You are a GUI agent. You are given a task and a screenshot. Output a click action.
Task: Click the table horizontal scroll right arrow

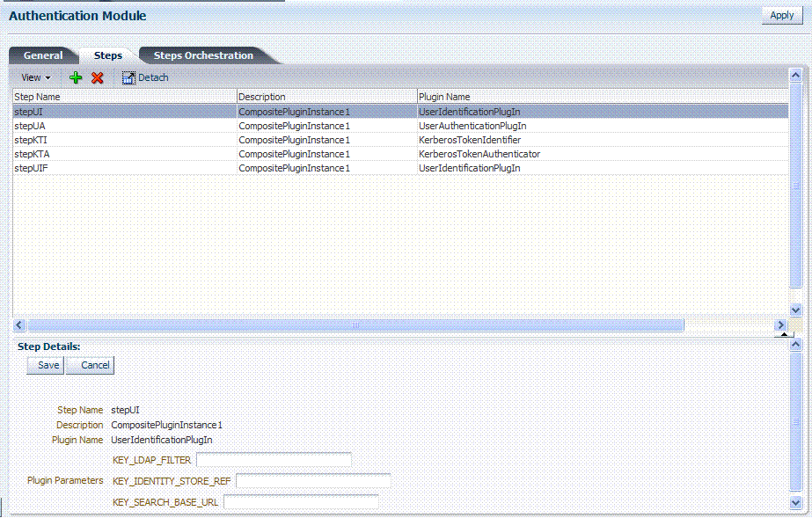(x=780, y=325)
